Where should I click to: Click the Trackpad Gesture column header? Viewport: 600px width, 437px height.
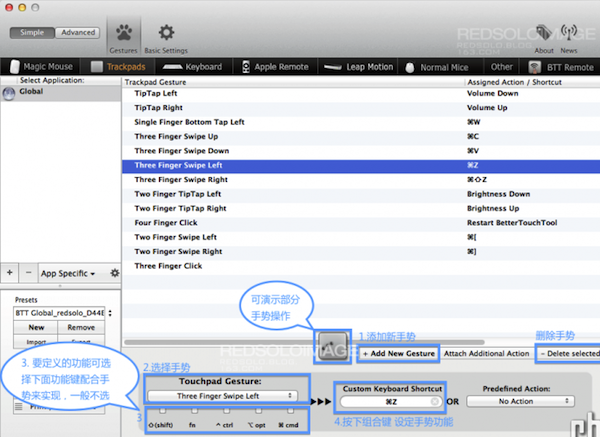(293, 82)
